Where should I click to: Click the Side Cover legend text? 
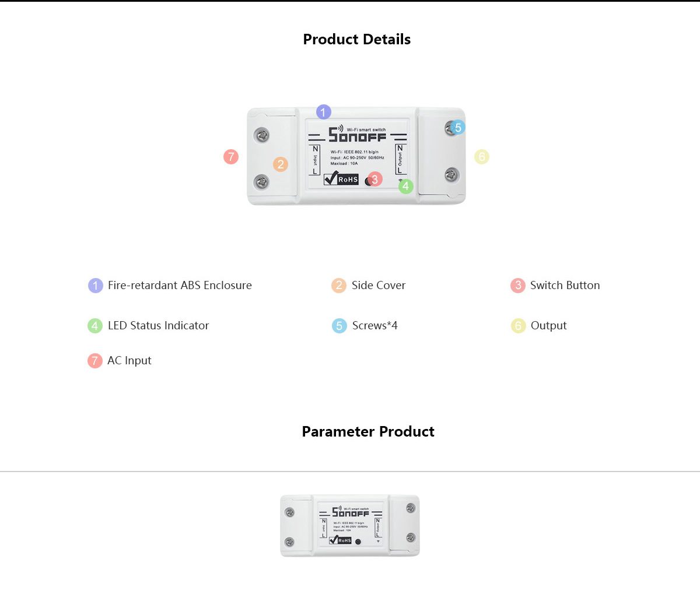tap(379, 286)
